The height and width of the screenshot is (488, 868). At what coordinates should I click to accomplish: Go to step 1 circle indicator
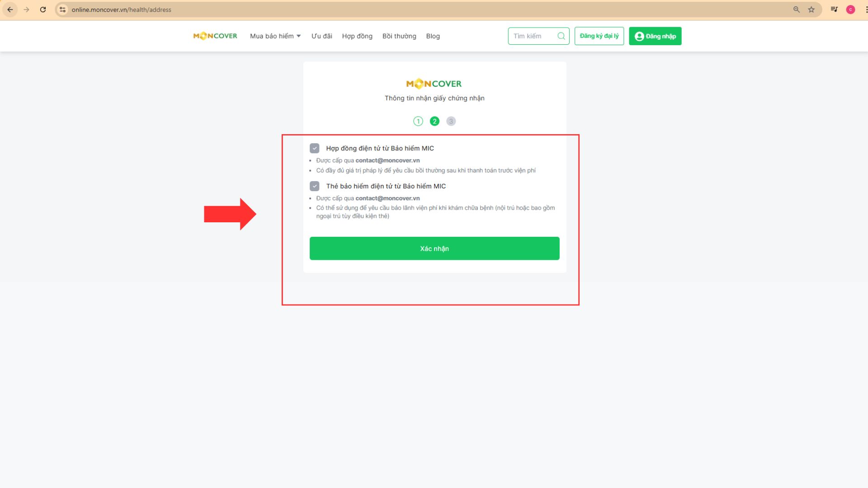418,121
